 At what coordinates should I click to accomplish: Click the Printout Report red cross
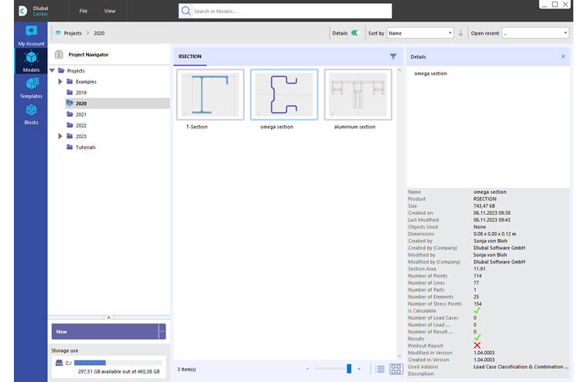(x=477, y=345)
